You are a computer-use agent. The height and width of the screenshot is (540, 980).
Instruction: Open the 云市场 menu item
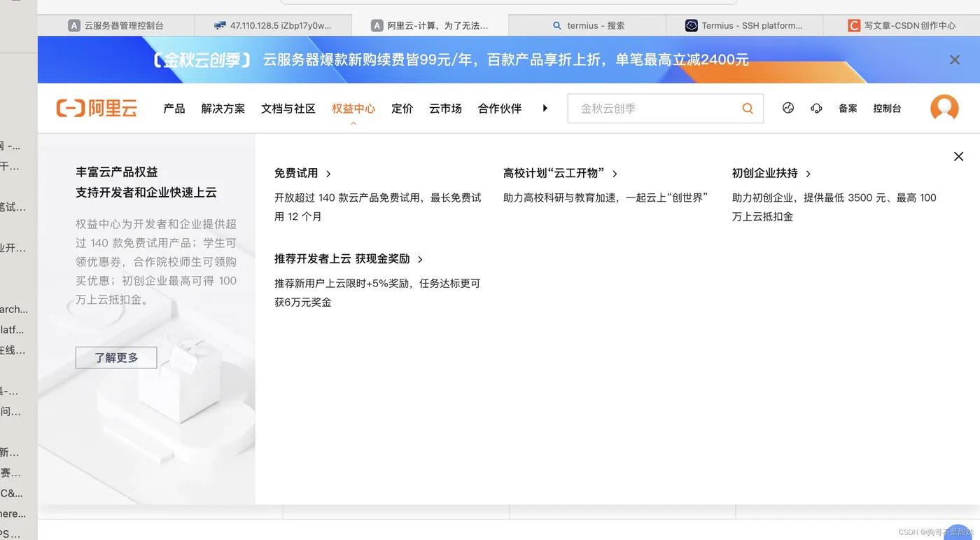click(x=446, y=109)
